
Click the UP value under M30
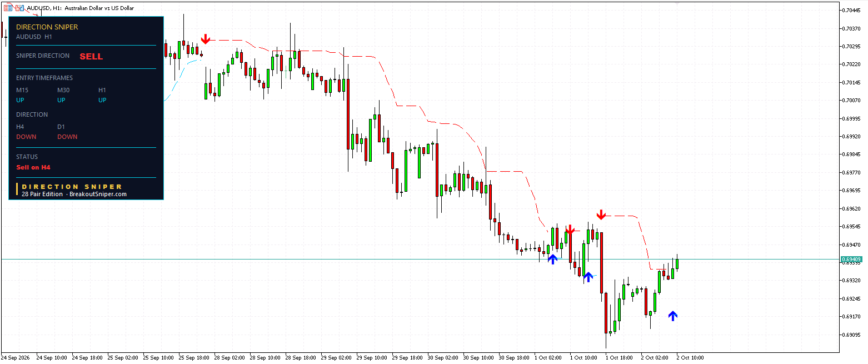(61, 100)
